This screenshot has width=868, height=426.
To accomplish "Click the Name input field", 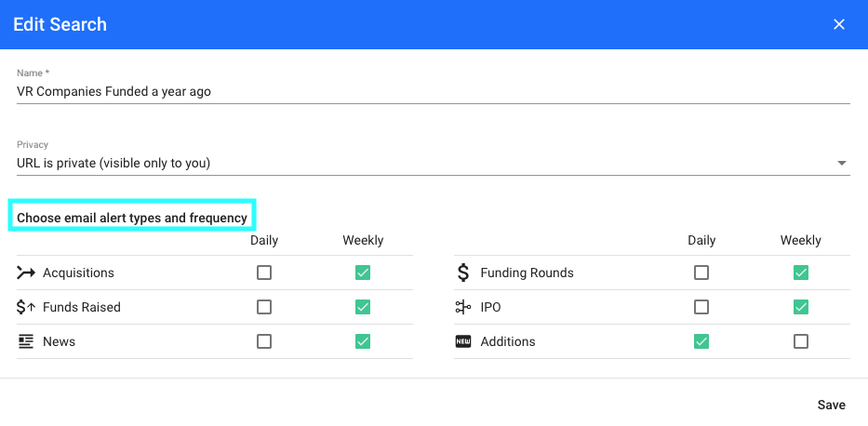I will (434, 91).
